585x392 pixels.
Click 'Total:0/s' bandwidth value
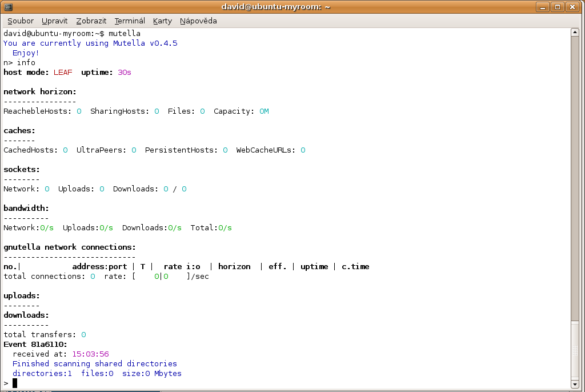click(211, 228)
